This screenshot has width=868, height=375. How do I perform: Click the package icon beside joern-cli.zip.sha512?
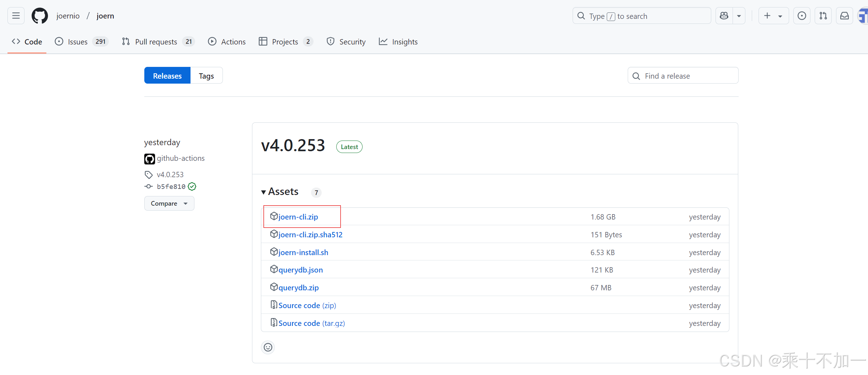click(x=274, y=234)
